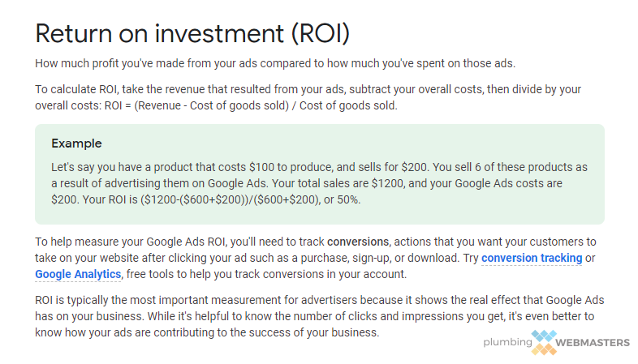The width and height of the screenshot is (638, 364).
Task: Click the WEBMASTERS watermark text
Action: tap(592, 343)
